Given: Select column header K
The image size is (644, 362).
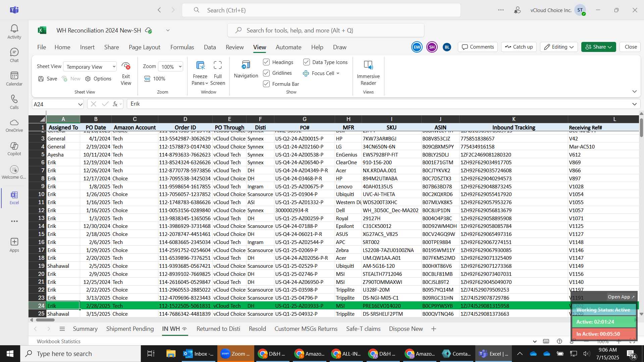Looking at the screenshot, I should [x=514, y=119].
